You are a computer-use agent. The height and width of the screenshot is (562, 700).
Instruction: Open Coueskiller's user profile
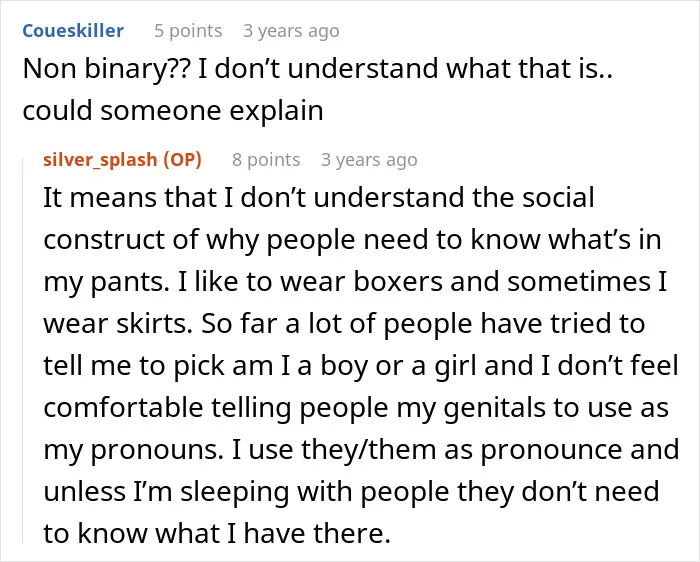(73, 31)
